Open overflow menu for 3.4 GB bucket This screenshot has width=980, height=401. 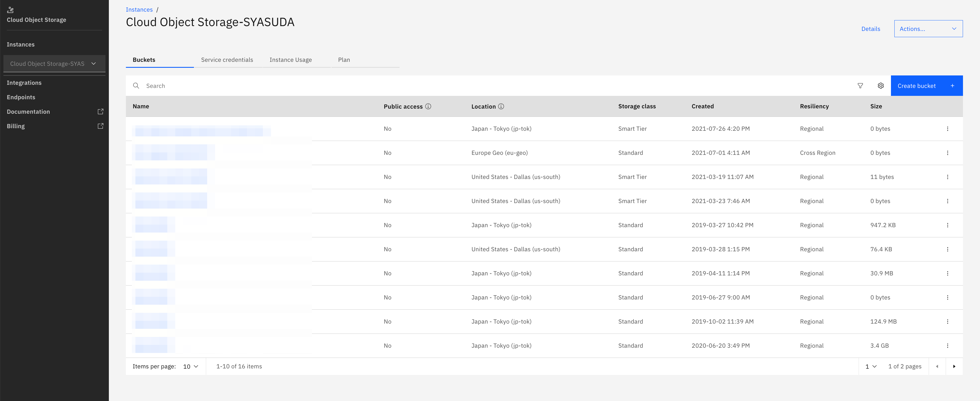tap(947, 346)
